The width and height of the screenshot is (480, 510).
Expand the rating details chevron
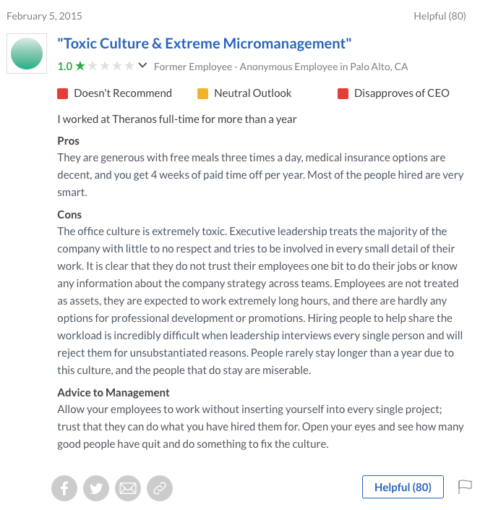tap(143, 65)
